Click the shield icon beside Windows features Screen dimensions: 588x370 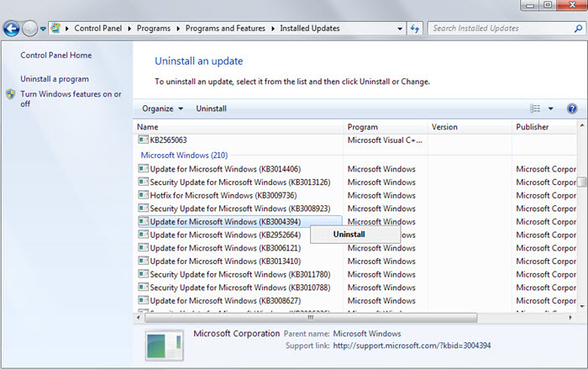pos(11,94)
